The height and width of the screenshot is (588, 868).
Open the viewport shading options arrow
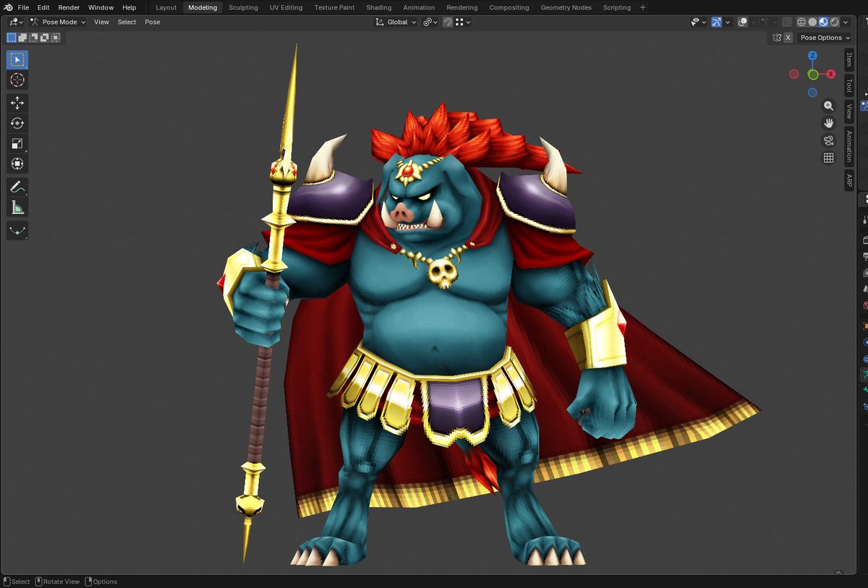point(846,22)
